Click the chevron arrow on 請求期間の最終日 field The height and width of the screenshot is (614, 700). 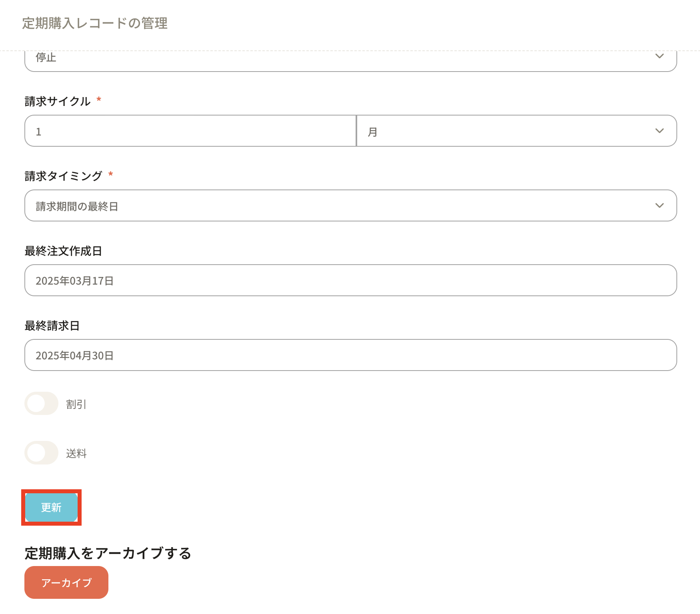[x=659, y=206]
